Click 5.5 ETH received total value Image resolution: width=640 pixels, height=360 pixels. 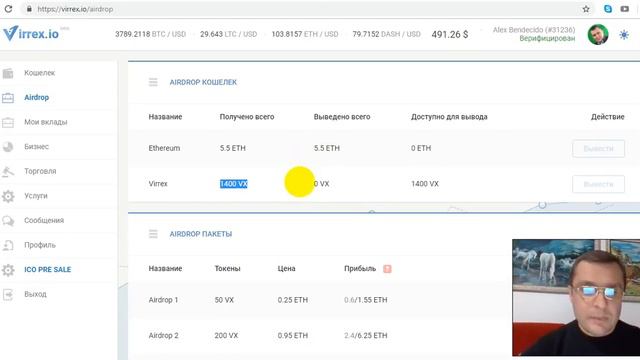pyautogui.click(x=233, y=148)
